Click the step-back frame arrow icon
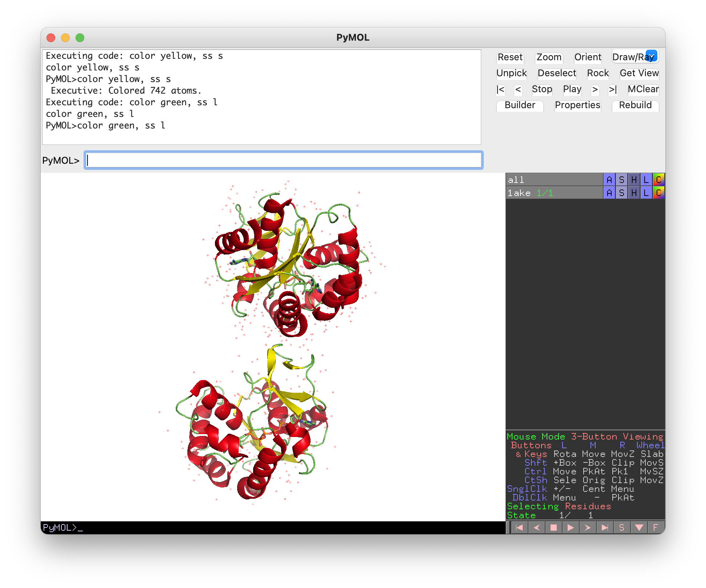 click(x=536, y=527)
